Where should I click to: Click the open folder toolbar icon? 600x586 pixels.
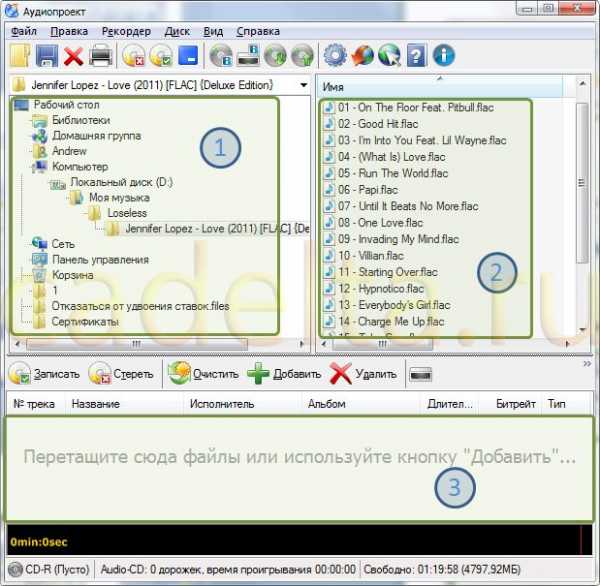pos(20,56)
